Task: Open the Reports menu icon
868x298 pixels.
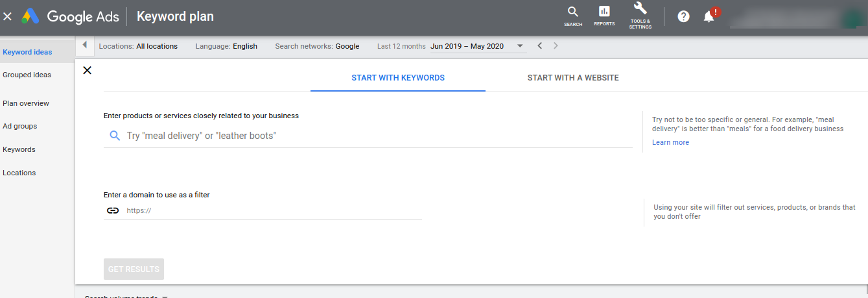Action: (x=604, y=16)
